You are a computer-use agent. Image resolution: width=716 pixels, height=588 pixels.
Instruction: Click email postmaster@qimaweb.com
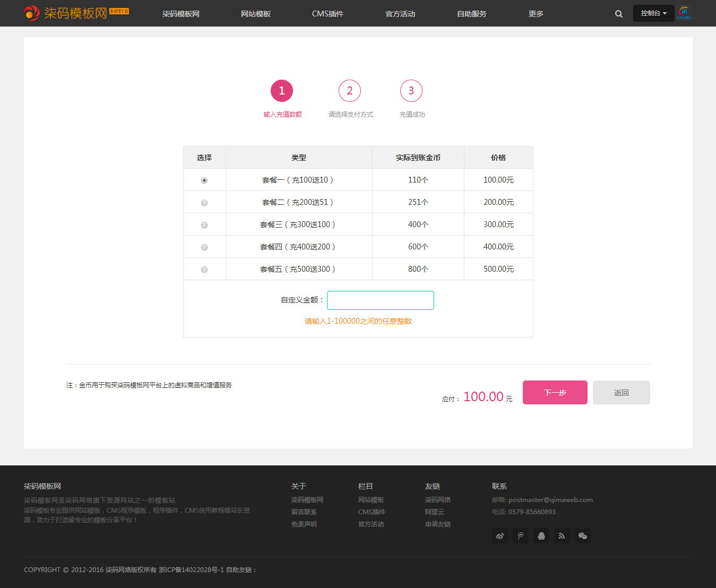pyautogui.click(x=550, y=500)
